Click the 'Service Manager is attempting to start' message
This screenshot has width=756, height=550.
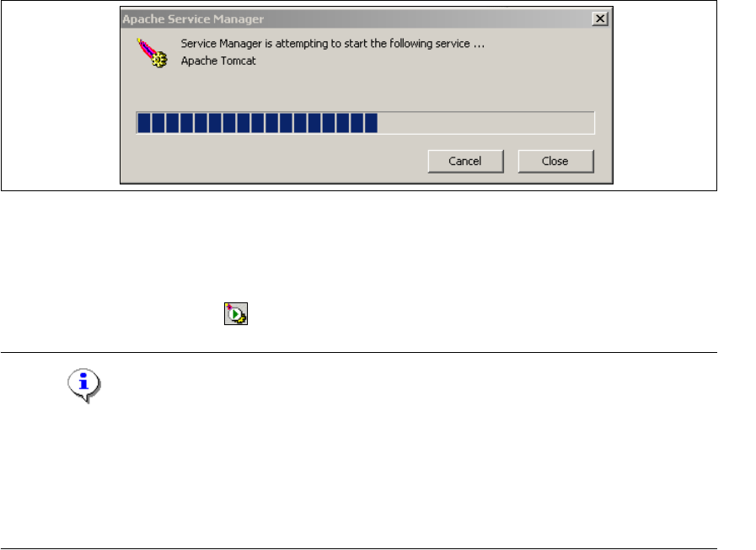333,44
